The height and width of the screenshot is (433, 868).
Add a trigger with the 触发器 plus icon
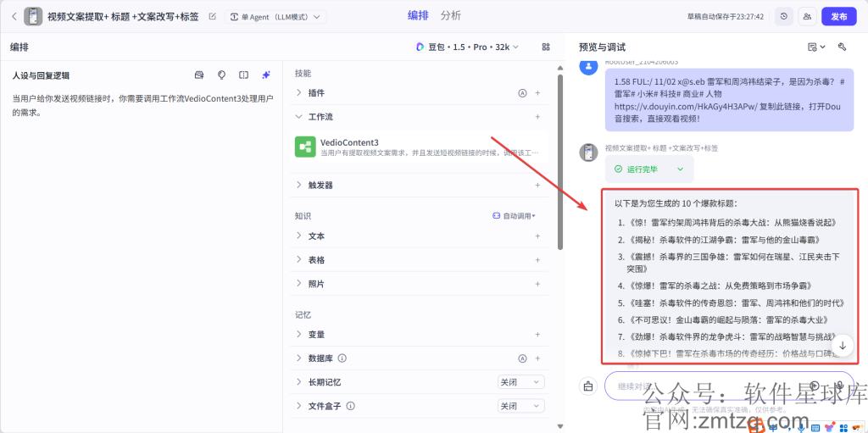coord(537,185)
